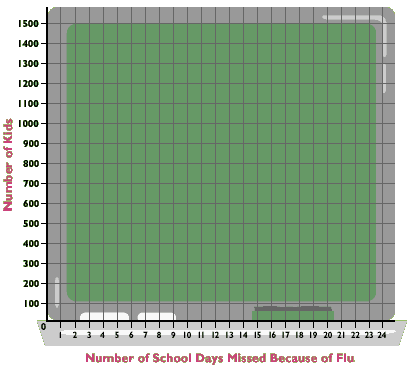Pick the 14 label on x-axis
This screenshot has height=367, width=409.
tap(243, 335)
